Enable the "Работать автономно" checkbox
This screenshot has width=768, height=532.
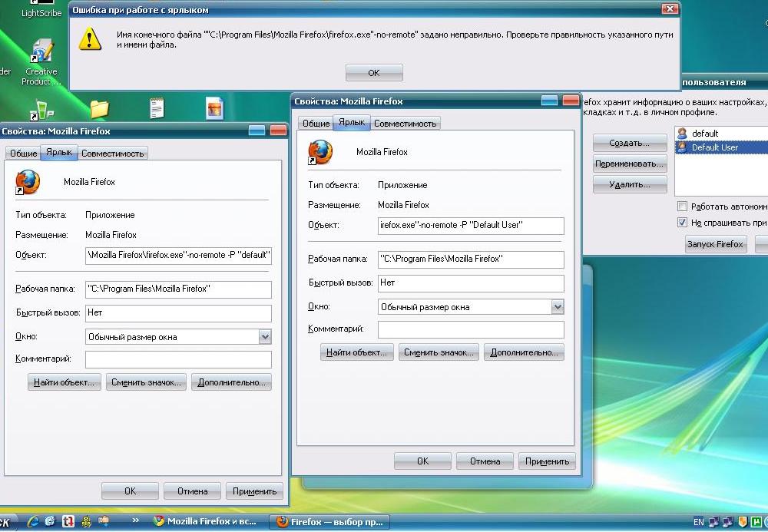pyautogui.click(x=682, y=206)
